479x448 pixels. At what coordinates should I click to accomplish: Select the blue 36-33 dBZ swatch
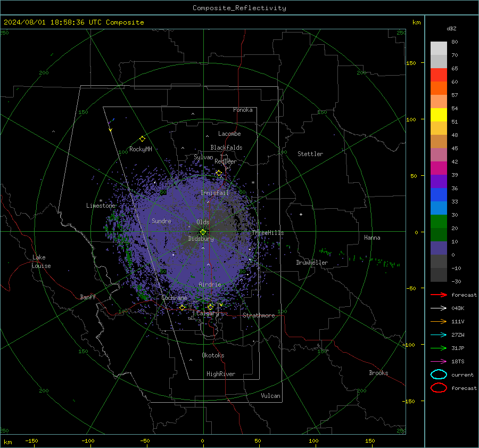(439, 194)
